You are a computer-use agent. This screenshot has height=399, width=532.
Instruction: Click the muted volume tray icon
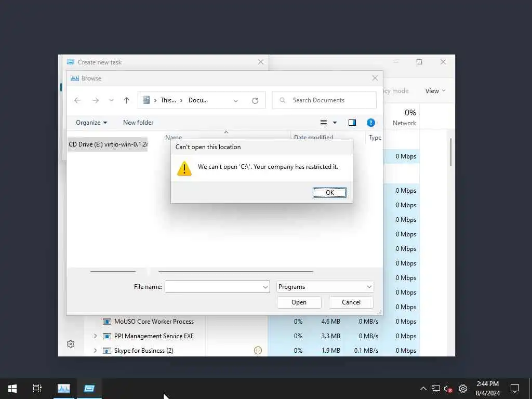[x=448, y=389]
